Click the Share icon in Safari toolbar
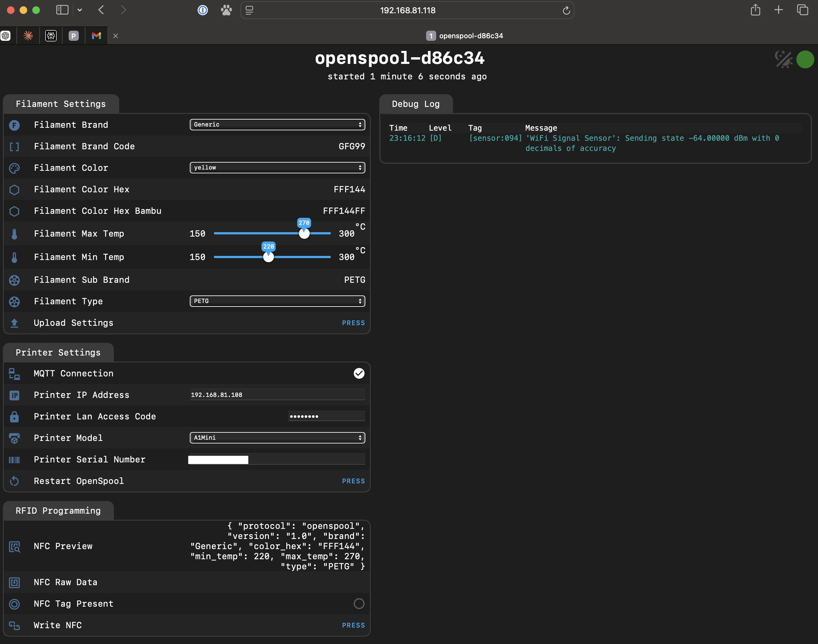The height and width of the screenshot is (644, 818). click(x=755, y=10)
